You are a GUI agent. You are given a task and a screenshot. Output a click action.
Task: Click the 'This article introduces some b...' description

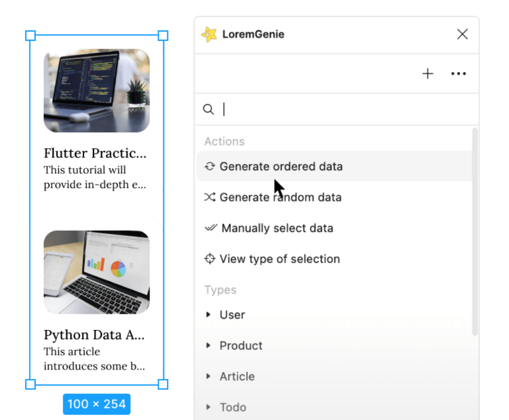[x=95, y=359]
